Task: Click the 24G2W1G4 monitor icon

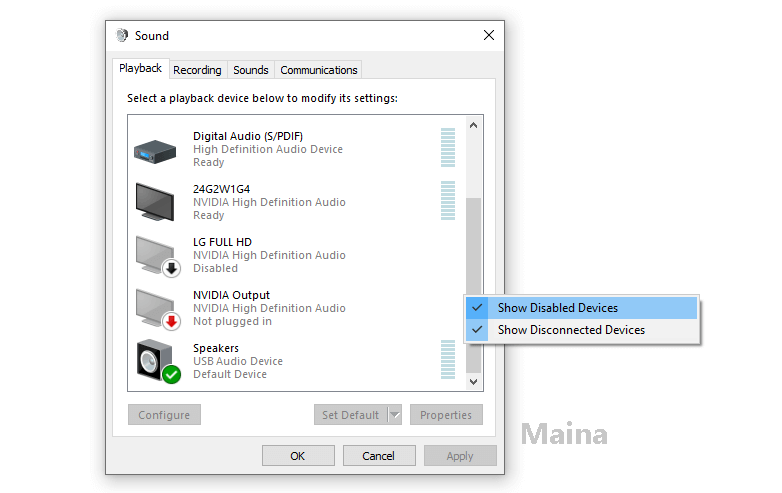Action: (155, 202)
